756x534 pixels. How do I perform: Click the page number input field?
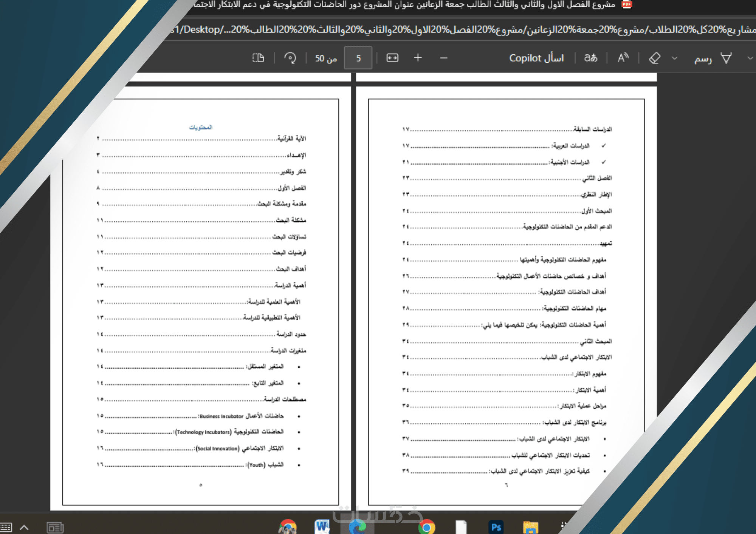pyautogui.click(x=358, y=58)
